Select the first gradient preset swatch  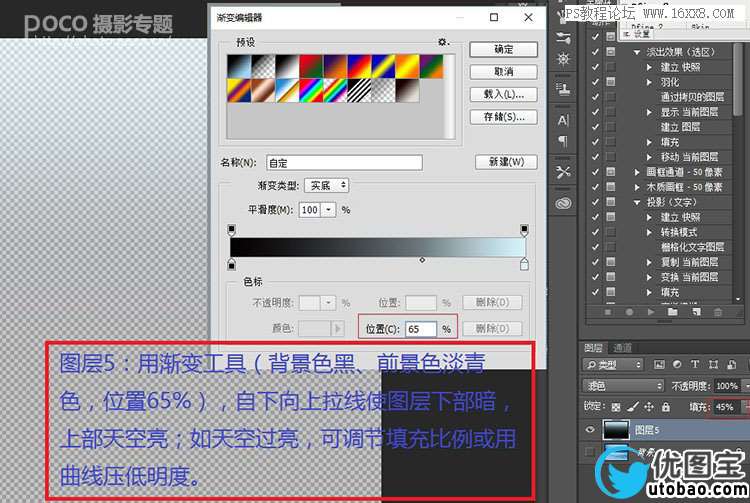point(238,65)
